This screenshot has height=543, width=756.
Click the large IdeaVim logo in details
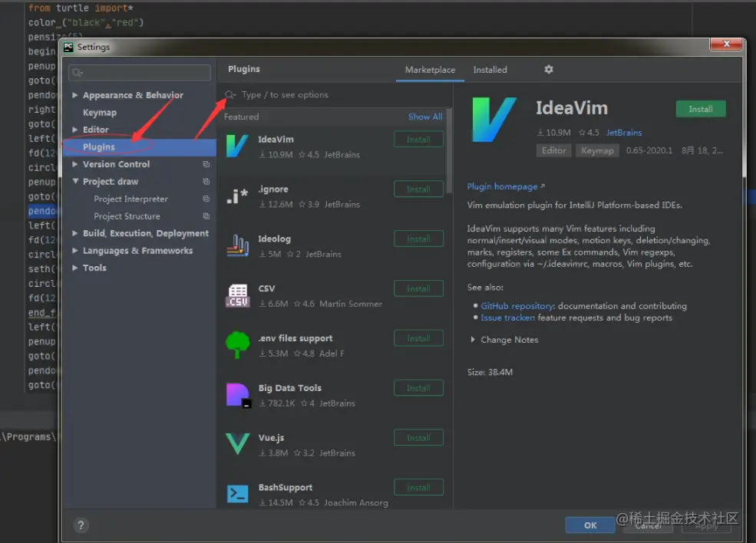click(x=494, y=120)
